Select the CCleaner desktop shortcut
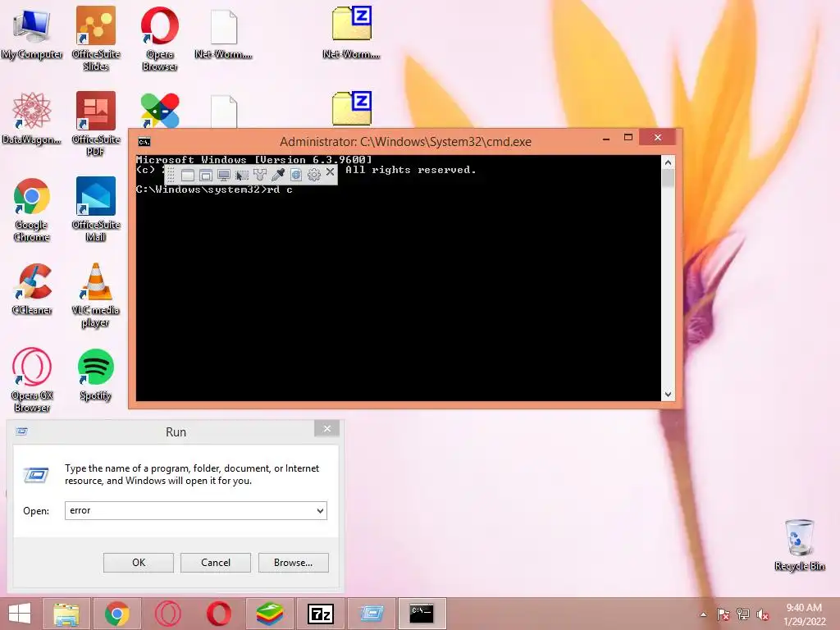The height and width of the screenshot is (630, 840). click(x=32, y=290)
